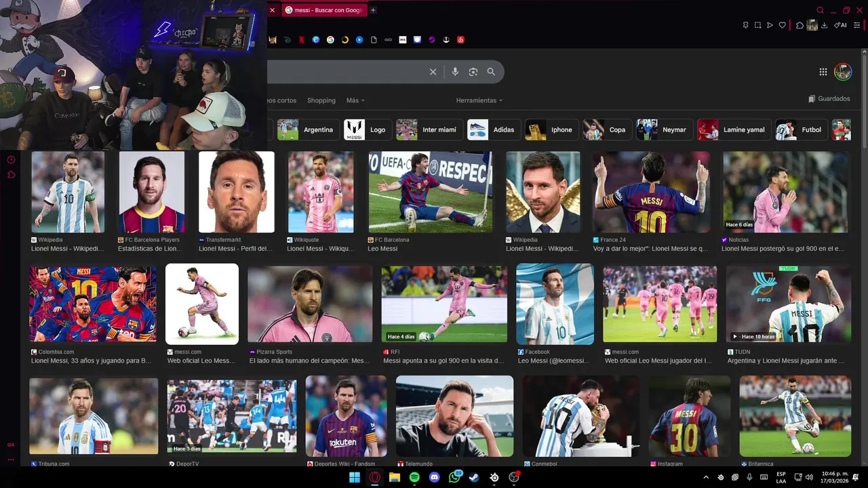Select the Copa suggestion chip
This screenshot has width=868, height=488.
pos(608,129)
